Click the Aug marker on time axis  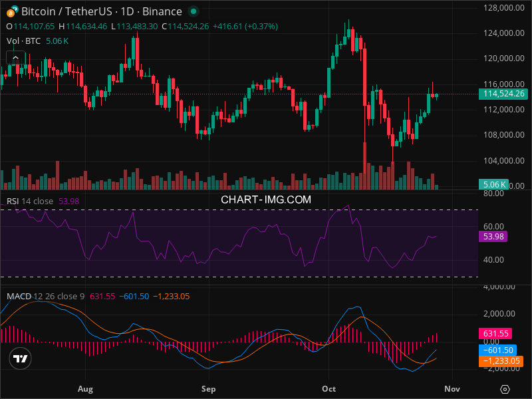coord(84,388)
